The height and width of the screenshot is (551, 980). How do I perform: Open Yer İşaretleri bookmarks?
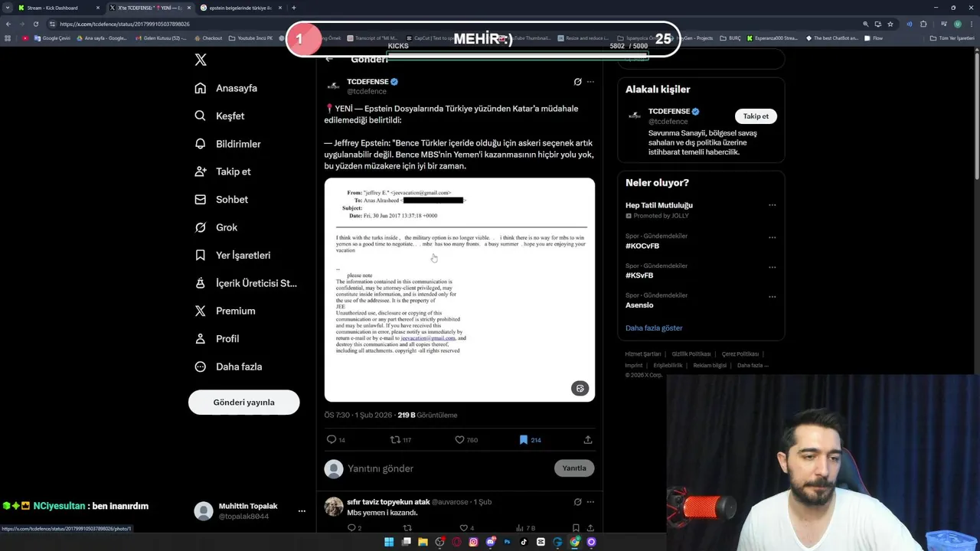click(232, 255)
